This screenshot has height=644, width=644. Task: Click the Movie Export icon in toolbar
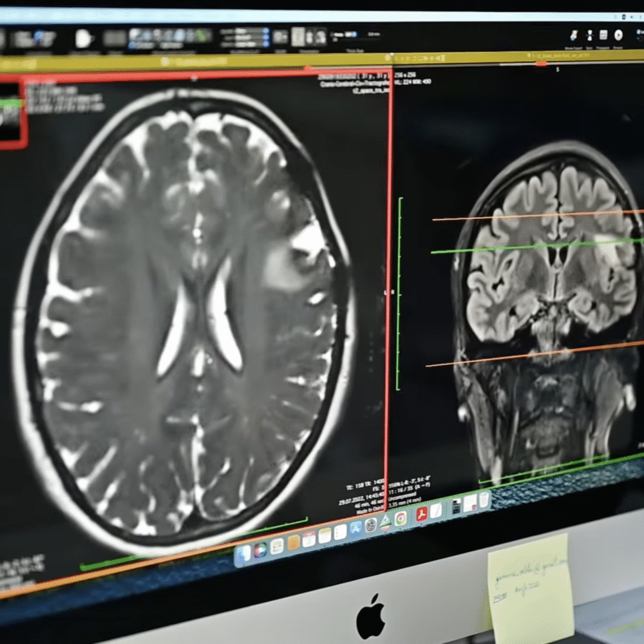pyautogui.click(x=574, y=35)
